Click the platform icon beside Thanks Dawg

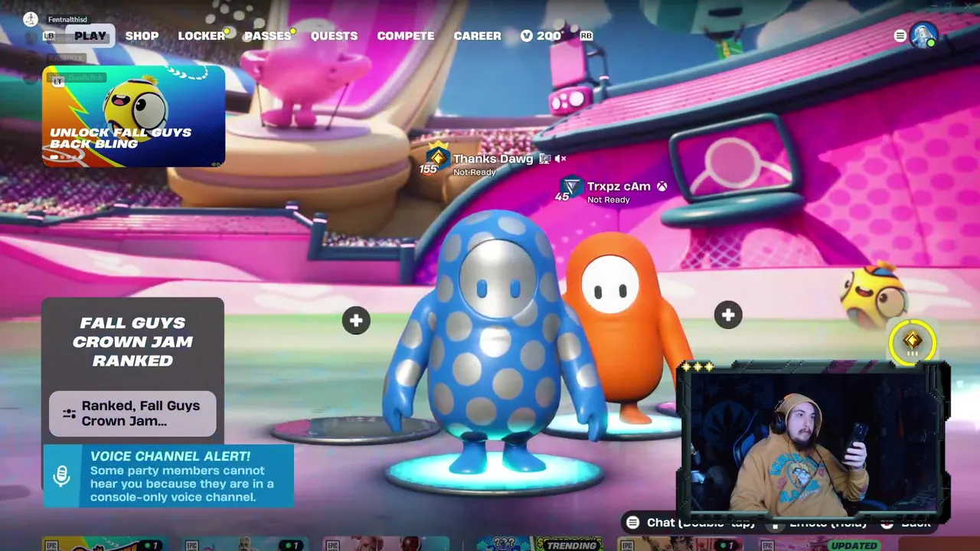(544, 159)
